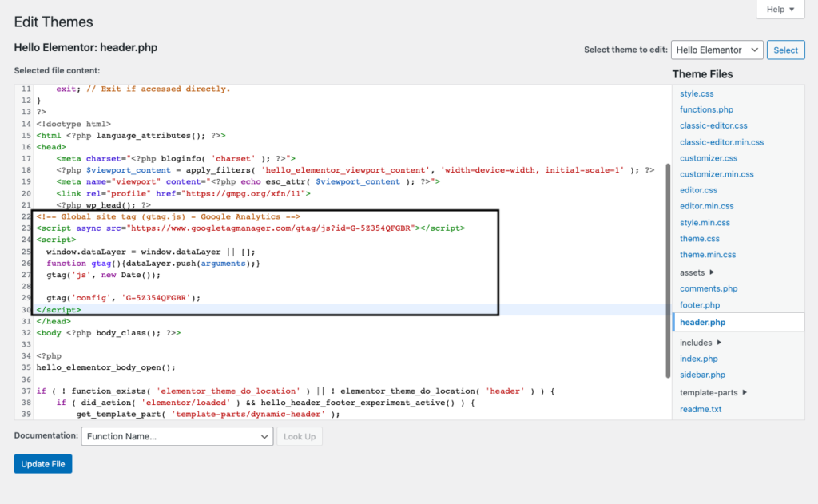Open index.php file

coord(698,359)
